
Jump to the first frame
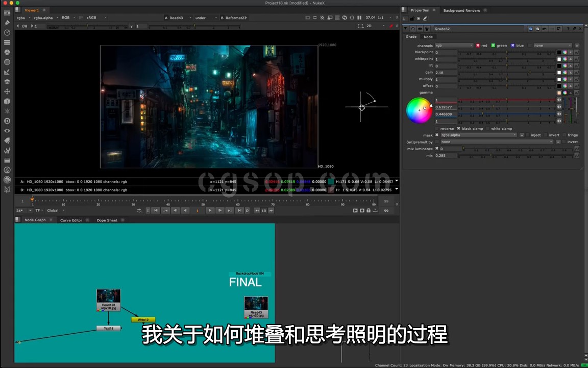coord(156,211)
